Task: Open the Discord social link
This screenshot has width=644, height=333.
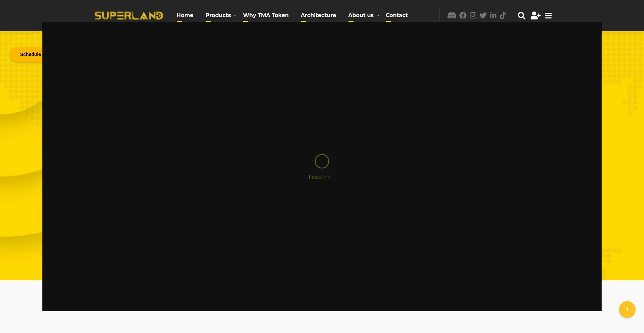Action: [x=451, y=15]
